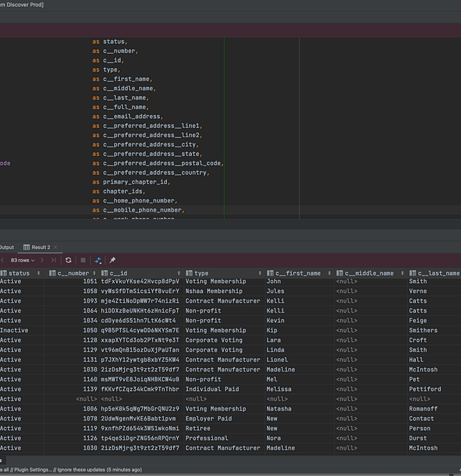Select last name cell Smithers
Screen dimensions: 461x476
423,331
